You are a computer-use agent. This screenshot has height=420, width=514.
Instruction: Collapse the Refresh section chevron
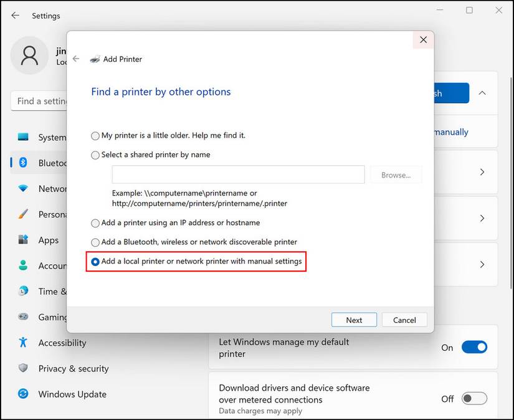(482, 93)
